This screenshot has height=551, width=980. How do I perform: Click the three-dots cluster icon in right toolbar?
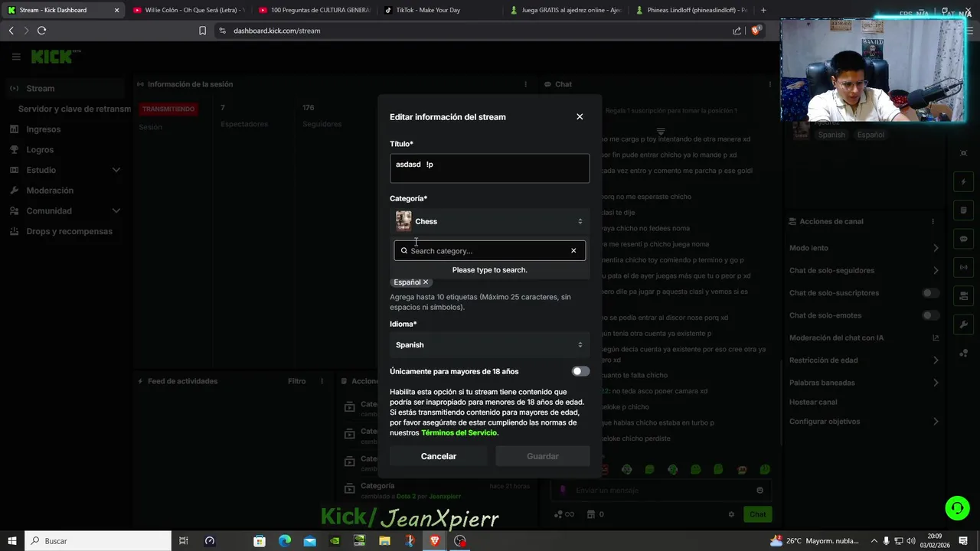click(963, 353)
